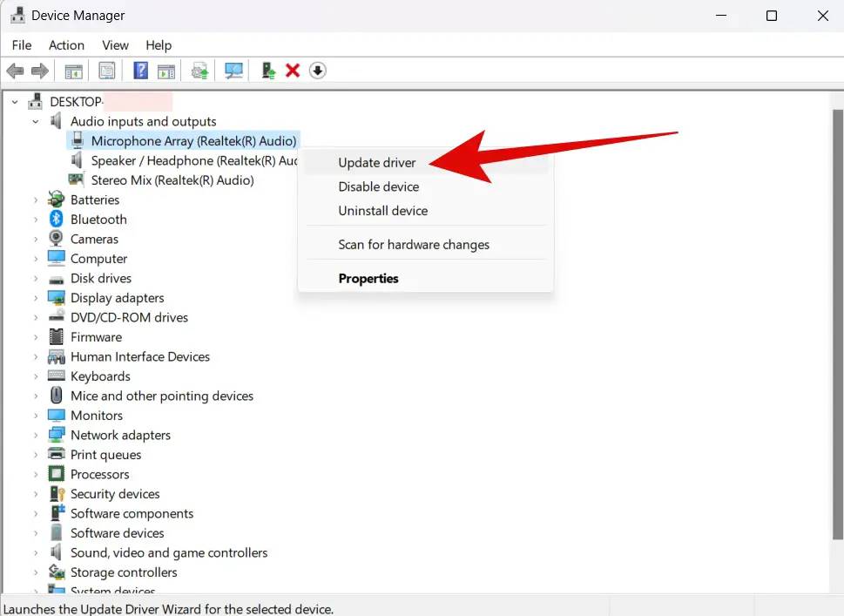
Task: Select the Software devices label
Action: click(118, 533)
